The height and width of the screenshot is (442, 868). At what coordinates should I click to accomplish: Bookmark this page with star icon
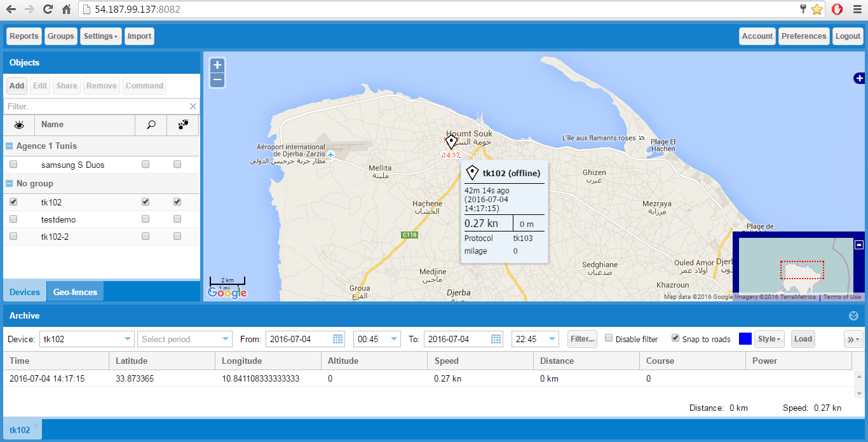click(x=817, y=9)
